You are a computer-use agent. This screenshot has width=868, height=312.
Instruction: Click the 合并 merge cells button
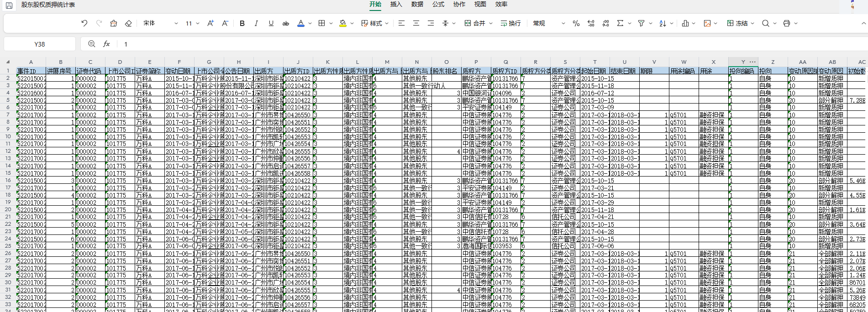[475, 23]
